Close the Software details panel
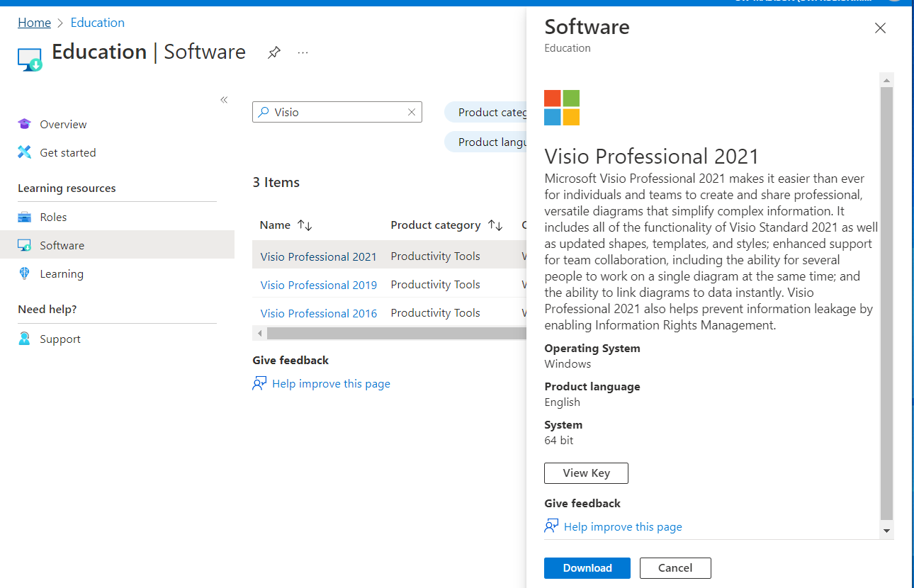Image resolution: width=914 pixels, height=588 pixels. (x=880, y=28)
